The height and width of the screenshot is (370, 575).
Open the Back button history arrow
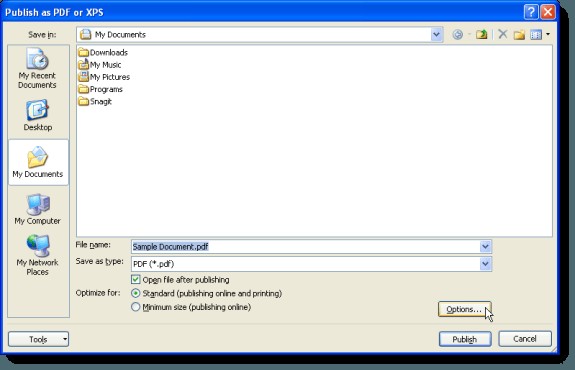pyautogui.click(x=469, y=34)
